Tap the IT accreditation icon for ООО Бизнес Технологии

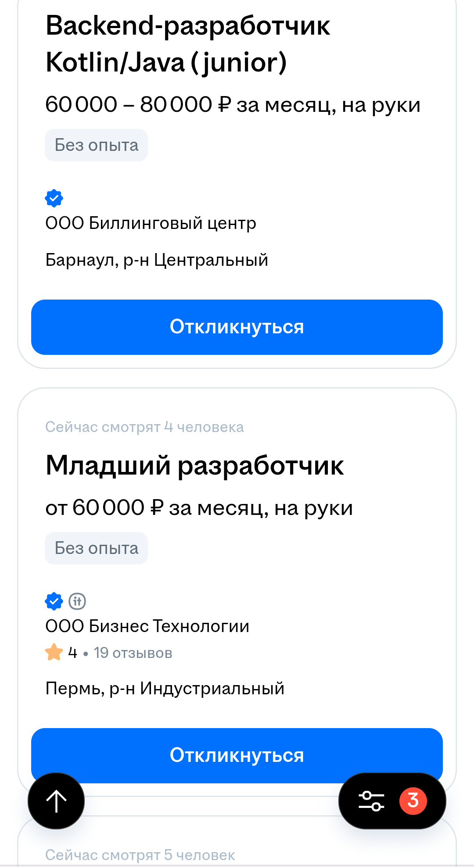(77, 601)
